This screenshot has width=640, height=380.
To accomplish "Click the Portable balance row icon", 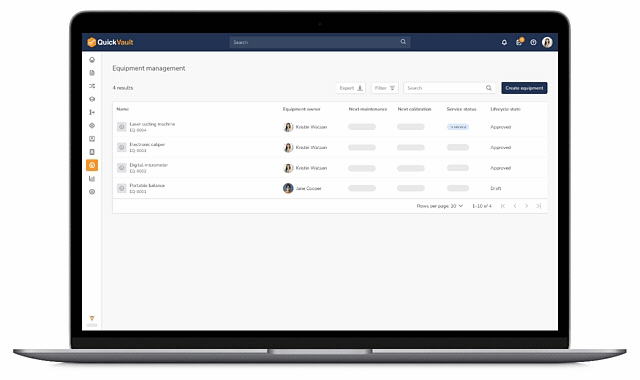I will click(122, 188).
